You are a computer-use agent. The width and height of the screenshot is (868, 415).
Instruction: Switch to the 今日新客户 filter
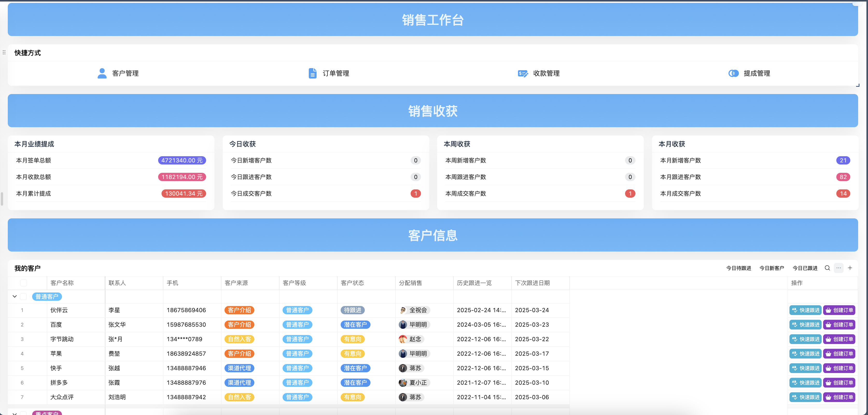[772, 268]
